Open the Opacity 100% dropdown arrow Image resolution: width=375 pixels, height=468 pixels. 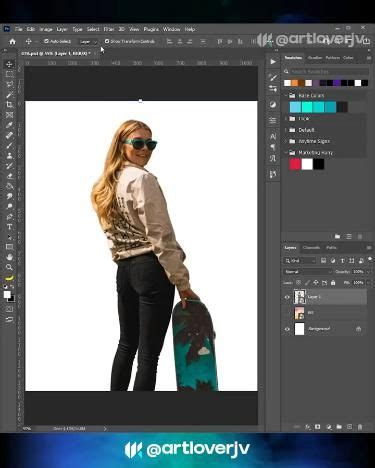pyautogui.click(x=368, y=272)
